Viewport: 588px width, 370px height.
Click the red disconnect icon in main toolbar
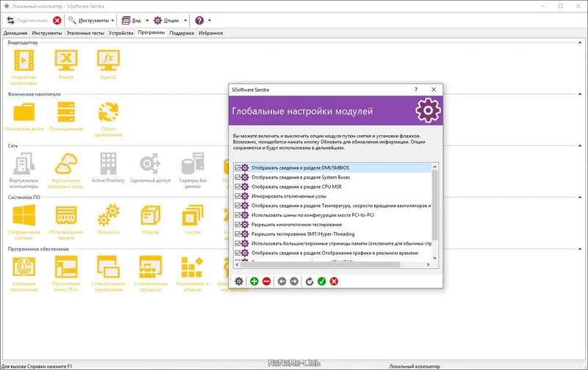57,21
